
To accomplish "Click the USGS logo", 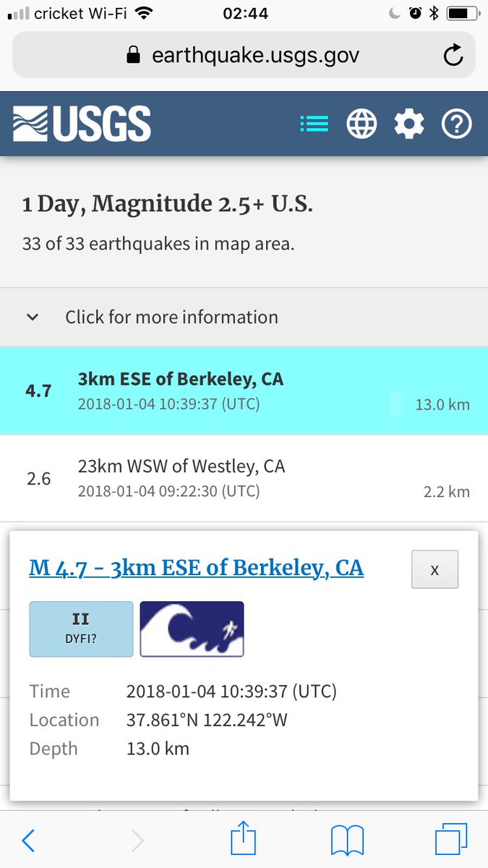I will pos(82,124).
